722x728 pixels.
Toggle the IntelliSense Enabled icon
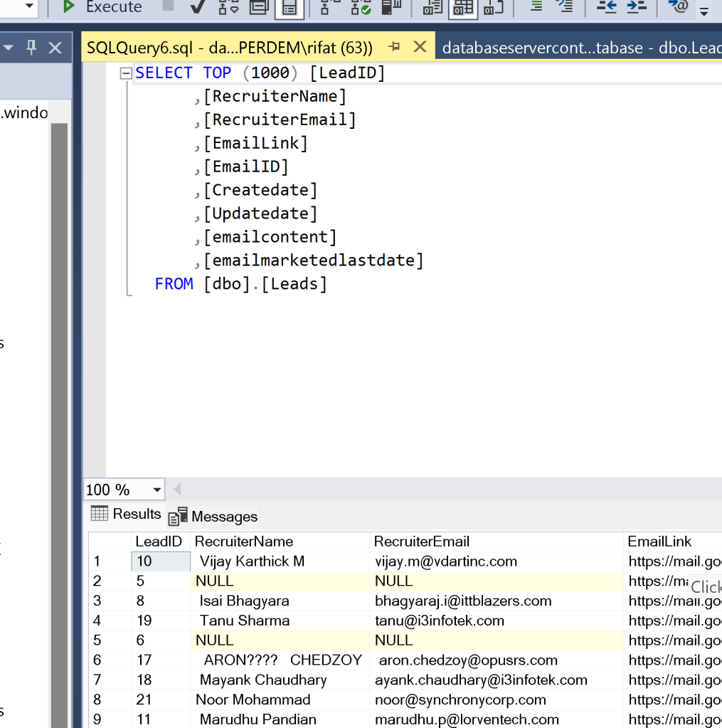290,8
